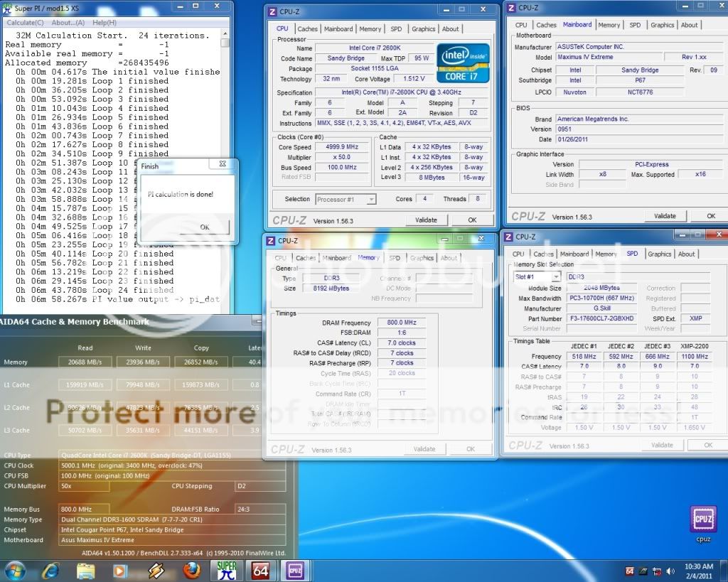Select the memory Size value 8192 MBytes
Screen dimensions: 728x582
(331, 289)
